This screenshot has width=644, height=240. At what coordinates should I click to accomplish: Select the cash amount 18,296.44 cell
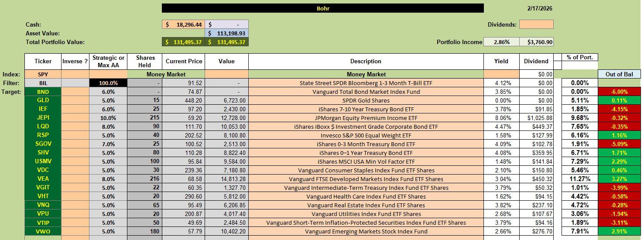pyautogui.click(x=183, y=24)
